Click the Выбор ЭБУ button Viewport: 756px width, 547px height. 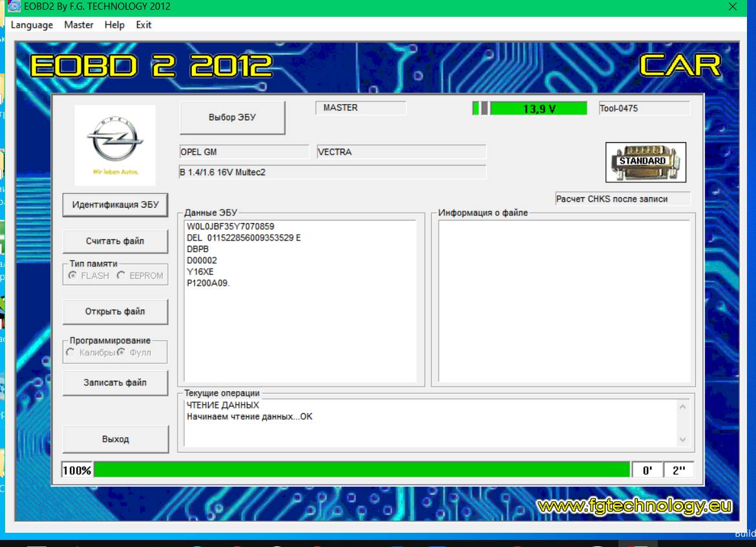[233, 118]
